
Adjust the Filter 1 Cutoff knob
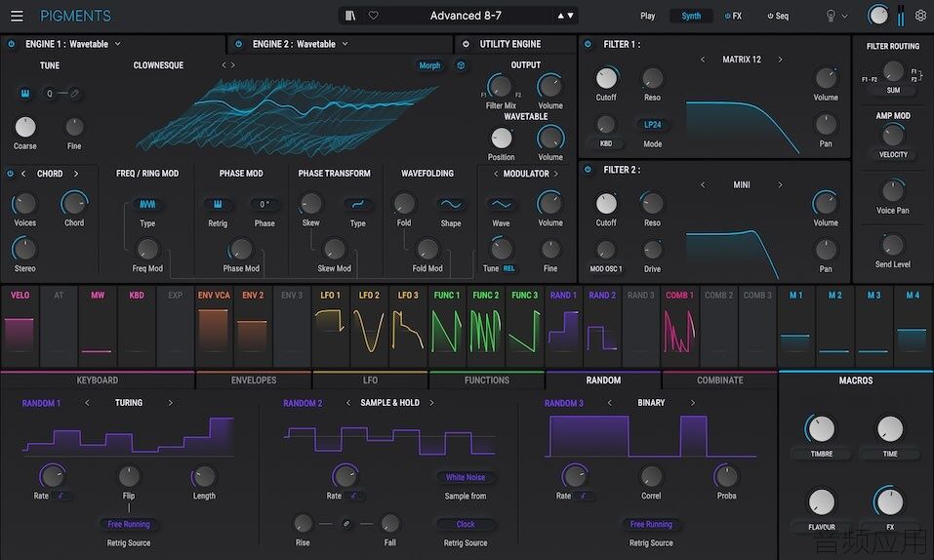click(x=606, y=79)
